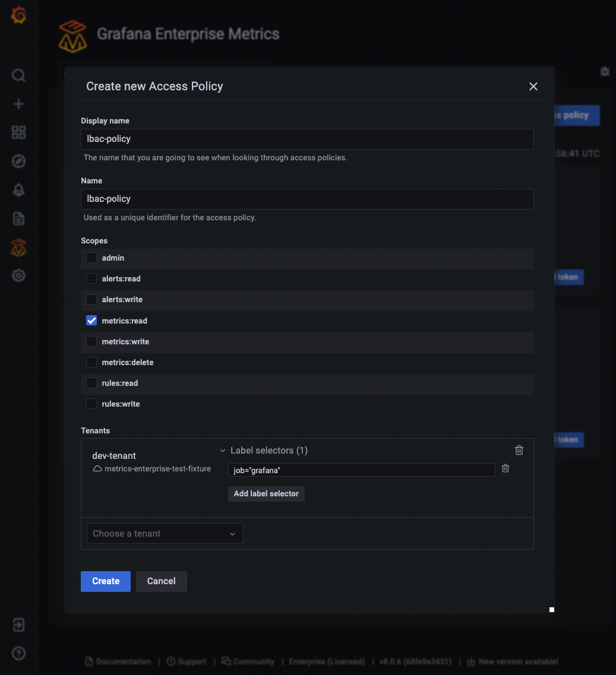The width and height of the screenshot is (616, 675).
Task: Click the Create button
Action: [x=106, y=581]
